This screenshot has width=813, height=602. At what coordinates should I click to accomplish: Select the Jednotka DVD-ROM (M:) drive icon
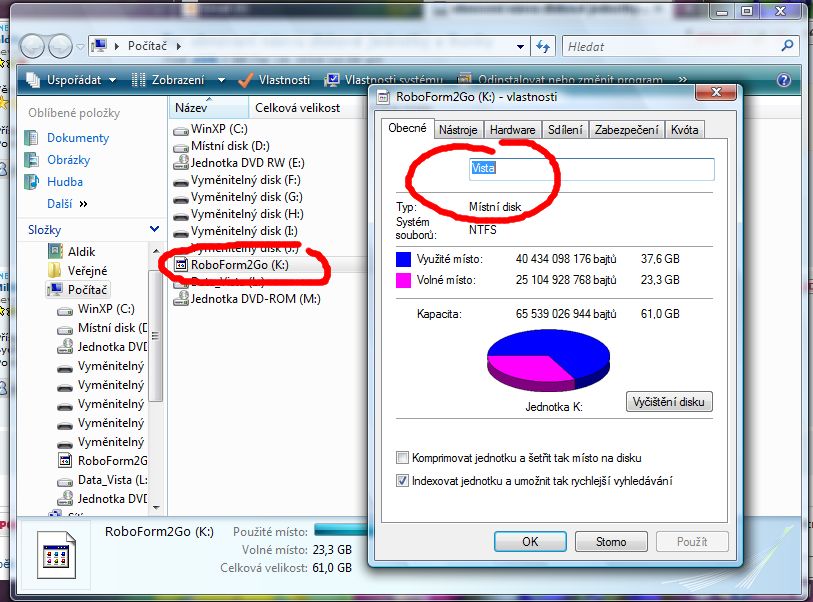[180, 299]
